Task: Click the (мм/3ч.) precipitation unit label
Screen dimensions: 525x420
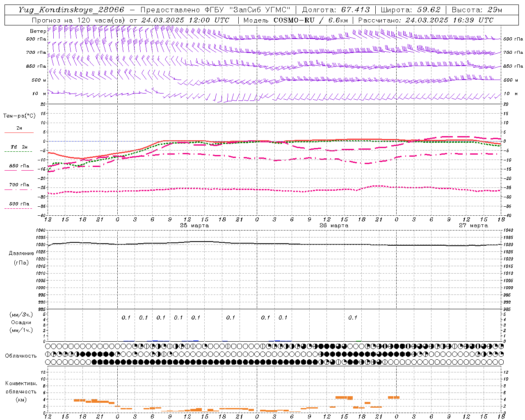Action: point(21,315)
